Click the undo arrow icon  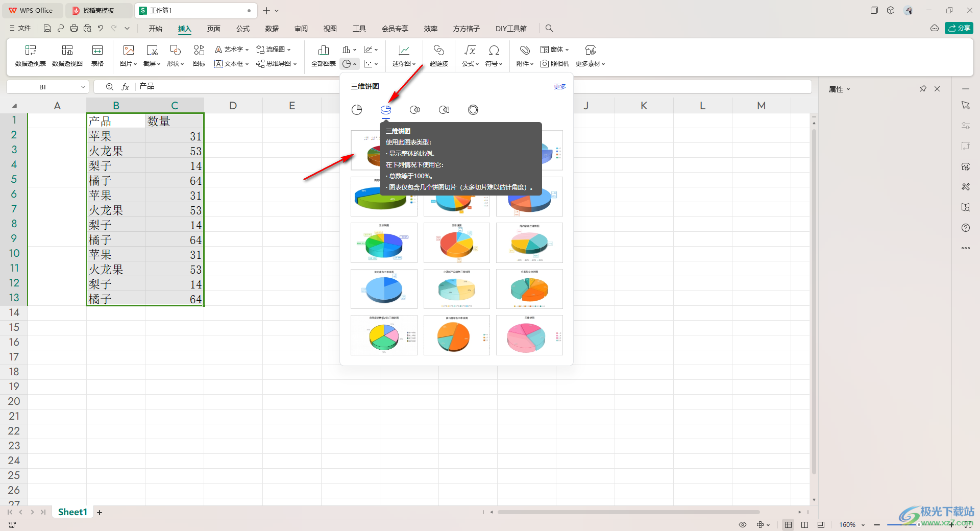click(101, 29)
